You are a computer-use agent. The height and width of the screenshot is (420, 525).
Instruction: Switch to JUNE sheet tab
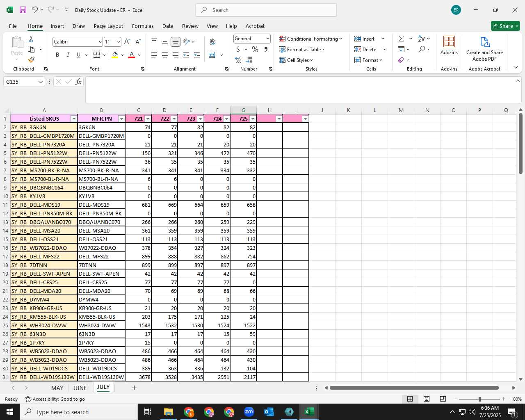(80, 388)
